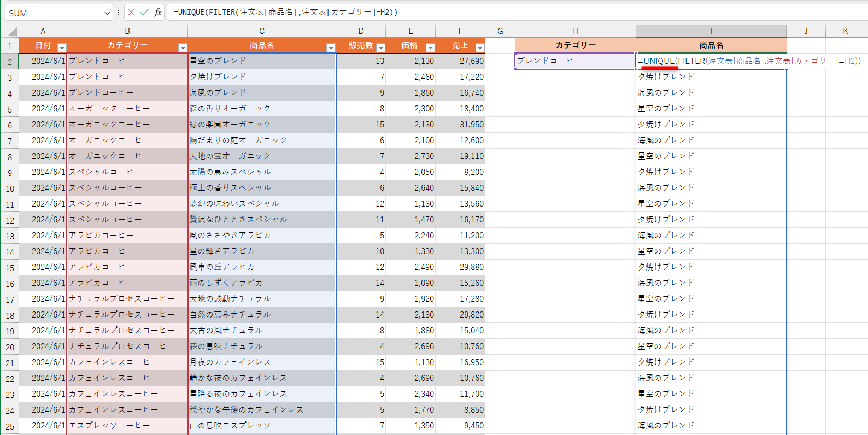868x435 pixels.
Task: Click cell 森の香りオーガニック
Action: (x=262, y=109)
